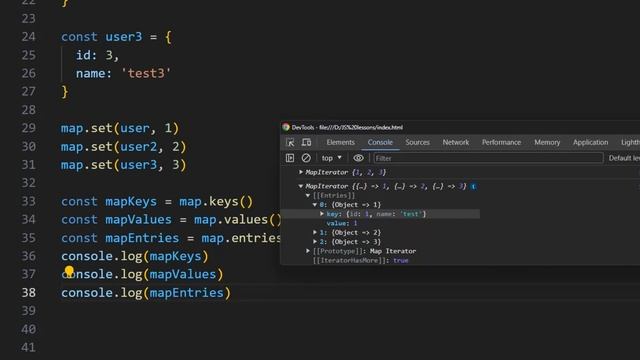
Task: Toggle the device toolbar icon in DevTools
Action: pyautogui.click(x=306, y=142)
